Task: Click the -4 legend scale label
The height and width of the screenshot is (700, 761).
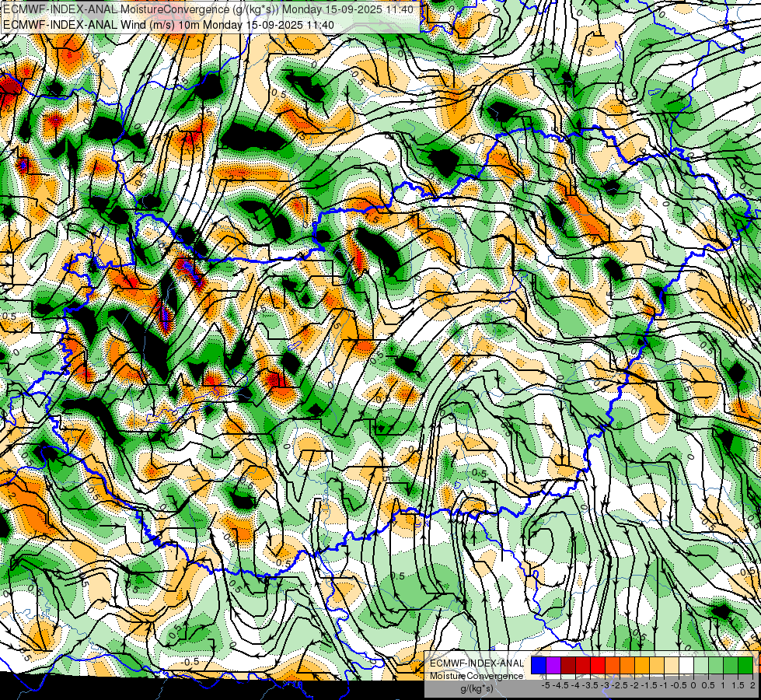Action: [575, 685]
